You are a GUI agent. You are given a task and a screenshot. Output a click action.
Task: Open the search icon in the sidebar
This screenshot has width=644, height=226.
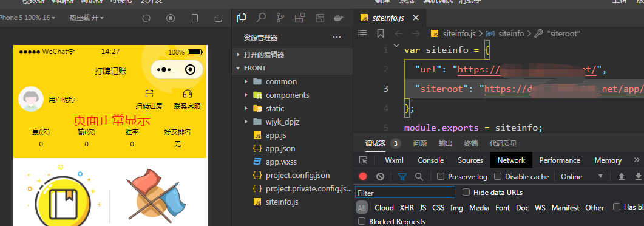click(x=261, y=18)
